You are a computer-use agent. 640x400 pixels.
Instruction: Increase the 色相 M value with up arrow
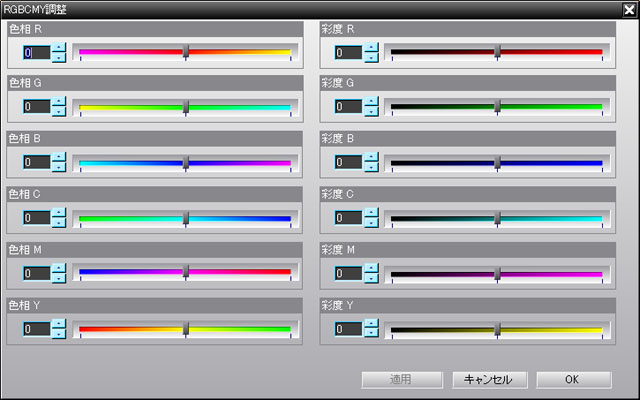click(x=59, y=268)
